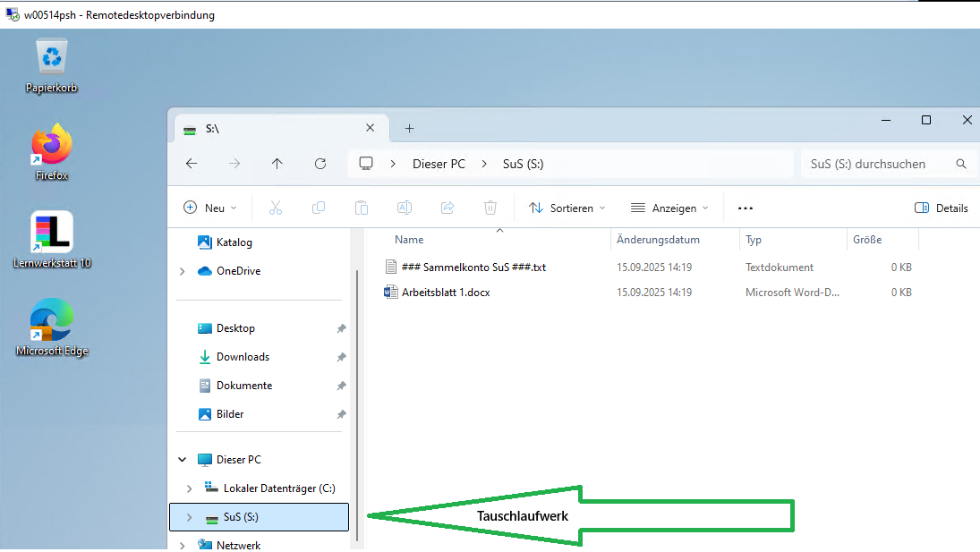Expand the OneDrive tree node
This screenshot has height=552, width=980.
coord(183,271)
